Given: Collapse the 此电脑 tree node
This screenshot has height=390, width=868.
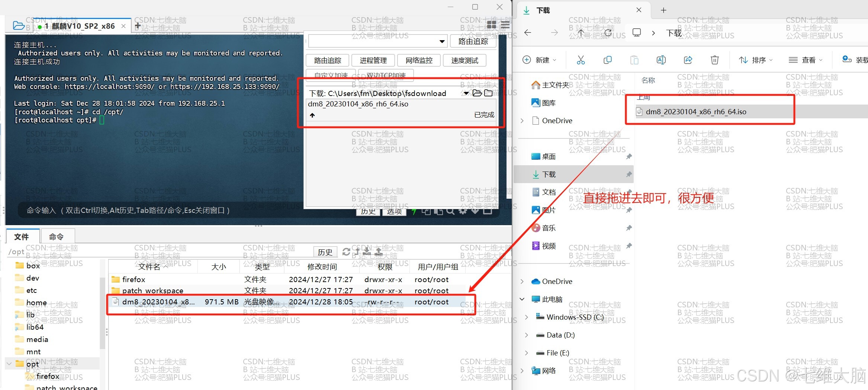Looking at the screenshot, I should pyautogui.click(x=522, y=299).
